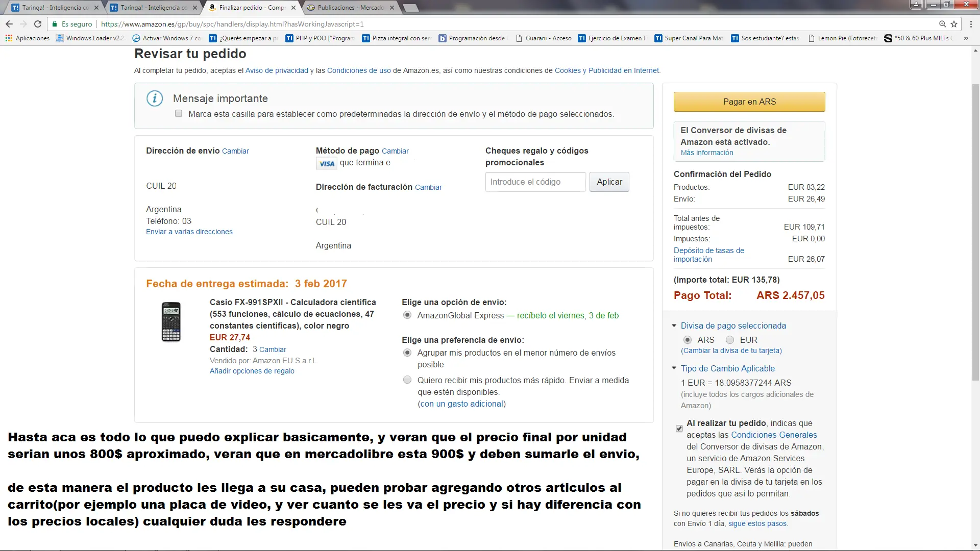
Task: Open the Lemon Pie bookmark
Action: pyautogui.click(x=842, y=38)
